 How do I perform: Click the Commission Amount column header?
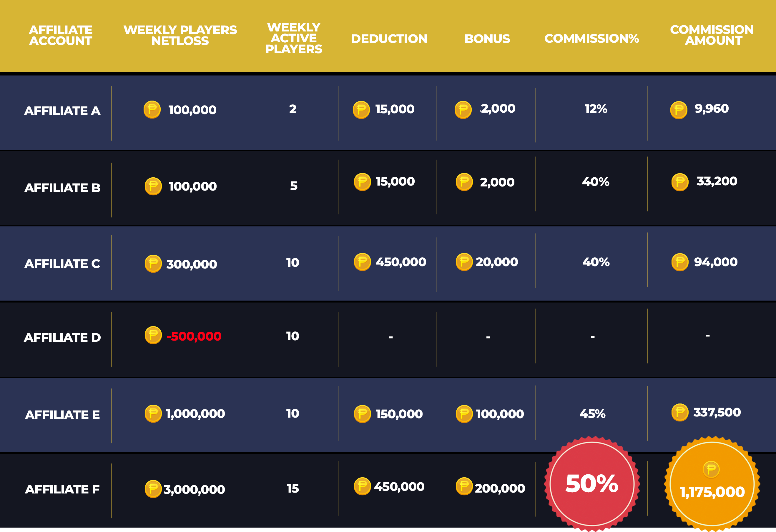click(x=712, y=35)
